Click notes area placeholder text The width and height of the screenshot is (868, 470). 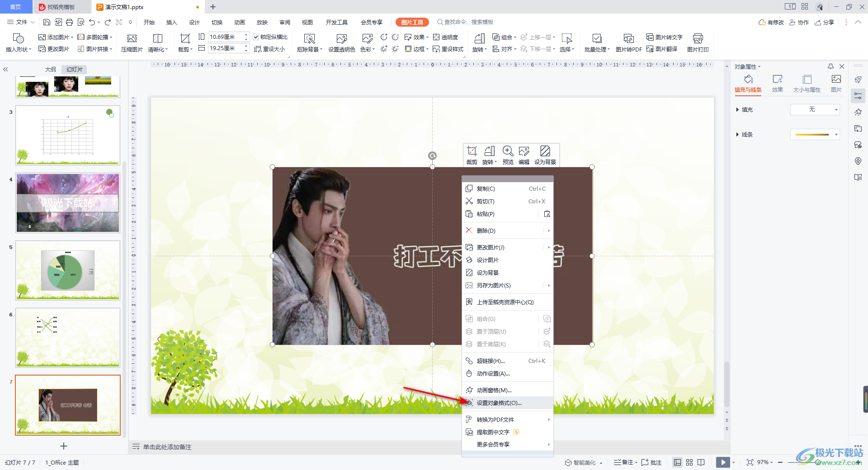(x=167, y=447)
